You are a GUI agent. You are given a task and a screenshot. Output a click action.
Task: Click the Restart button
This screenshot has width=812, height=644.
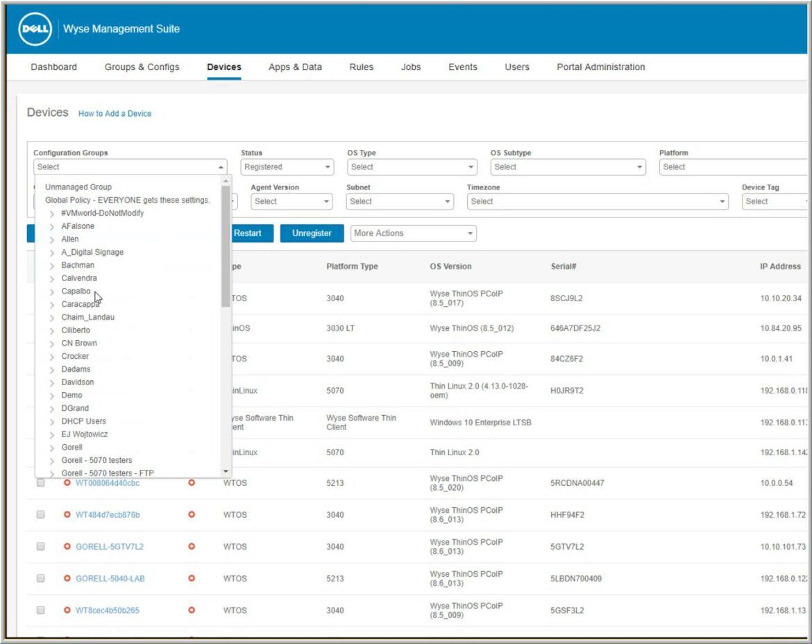pos(252,233)
